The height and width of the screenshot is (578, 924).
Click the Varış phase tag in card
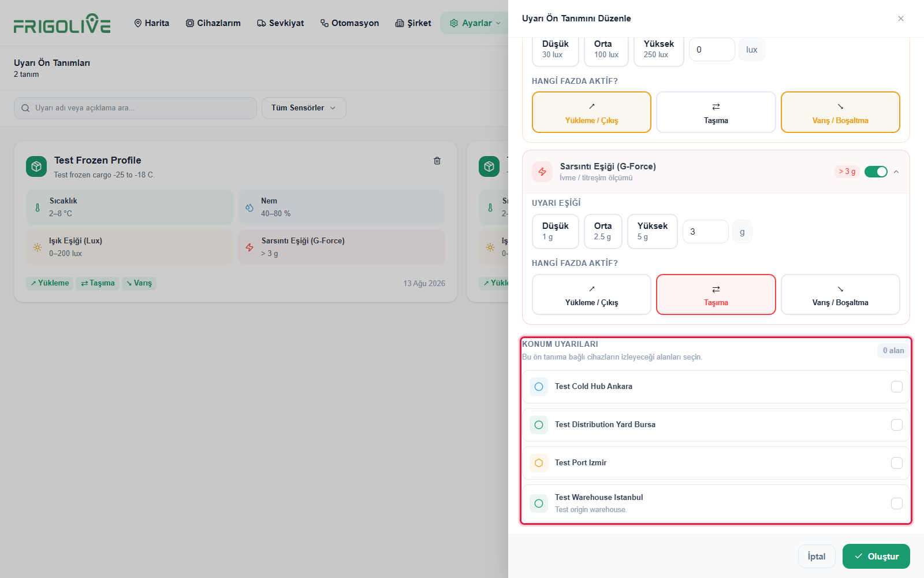tap(139, 283)
